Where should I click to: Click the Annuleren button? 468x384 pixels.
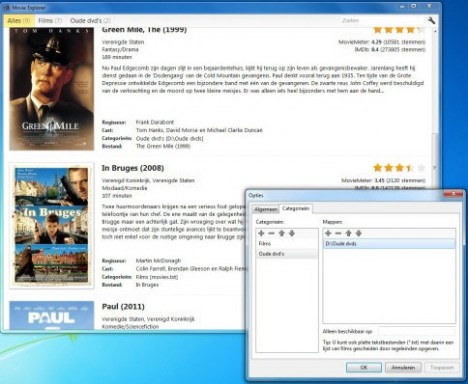tap(403, 367)
